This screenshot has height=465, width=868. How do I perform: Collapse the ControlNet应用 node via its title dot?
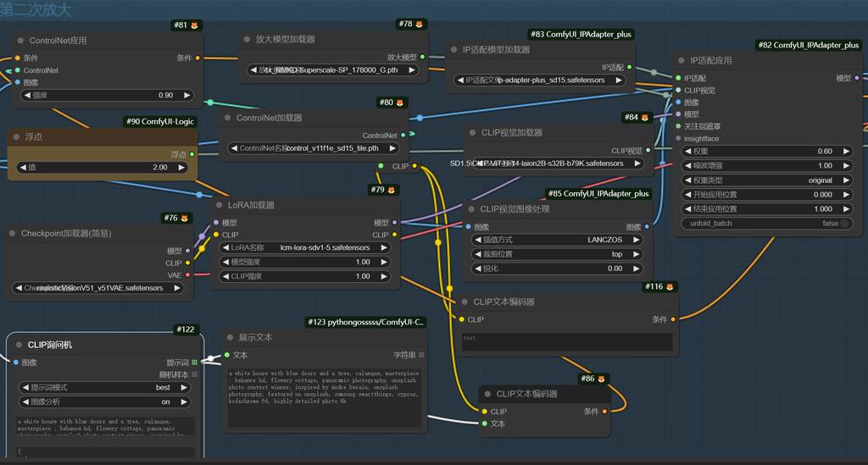tap(19, 41)
